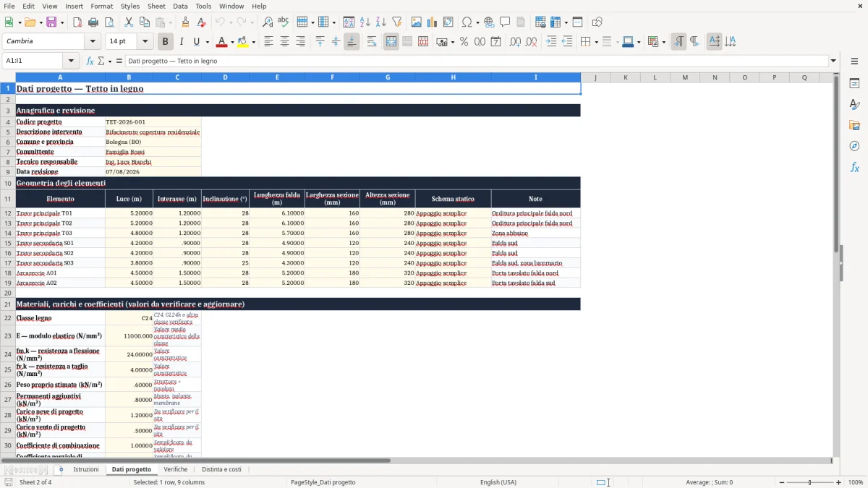Image resolution: width=868 pixels, height=488 pixels.
Task: Open the Data menu
Action: pyautogui.click(x=180, y=6)
